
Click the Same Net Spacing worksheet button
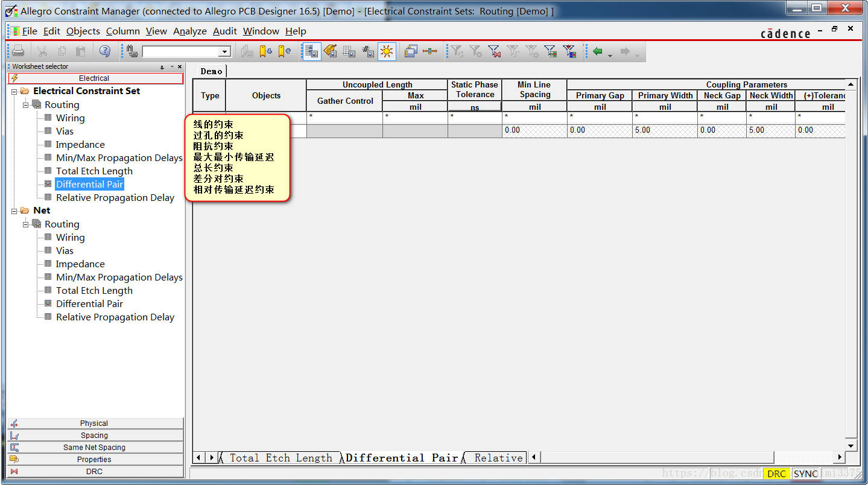coord(95,448)
